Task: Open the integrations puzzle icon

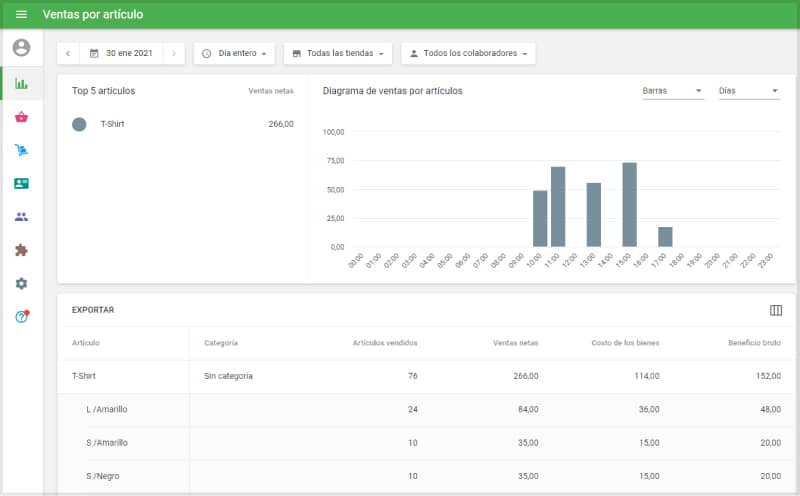Action: 21,250
